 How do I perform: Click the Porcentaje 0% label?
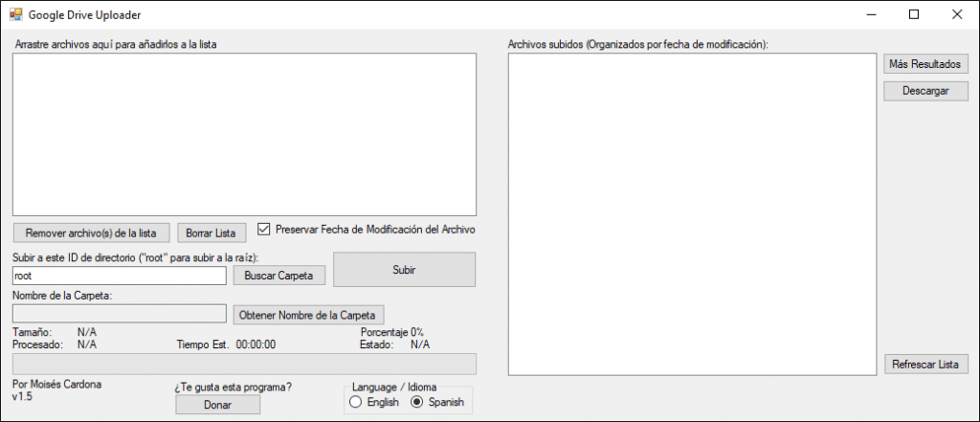click(392, 332)
